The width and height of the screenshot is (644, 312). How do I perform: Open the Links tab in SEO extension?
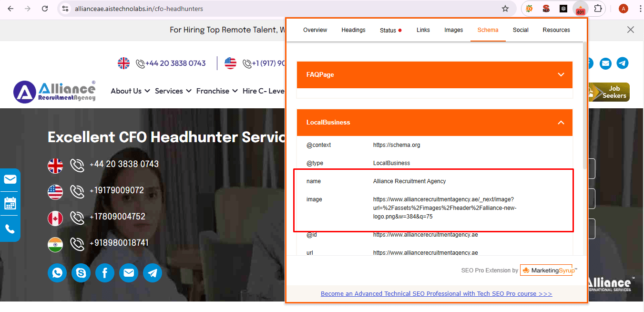[x=423, y=30]
